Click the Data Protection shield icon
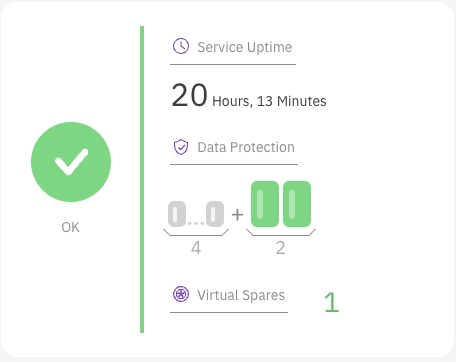The image size is (456, 362). [181, 147]
